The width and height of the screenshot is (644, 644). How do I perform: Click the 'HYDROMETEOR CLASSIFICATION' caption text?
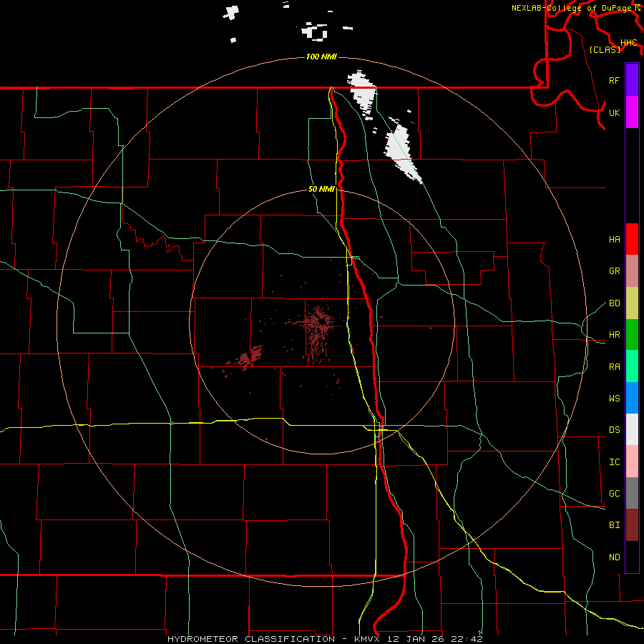coord(251,639)
